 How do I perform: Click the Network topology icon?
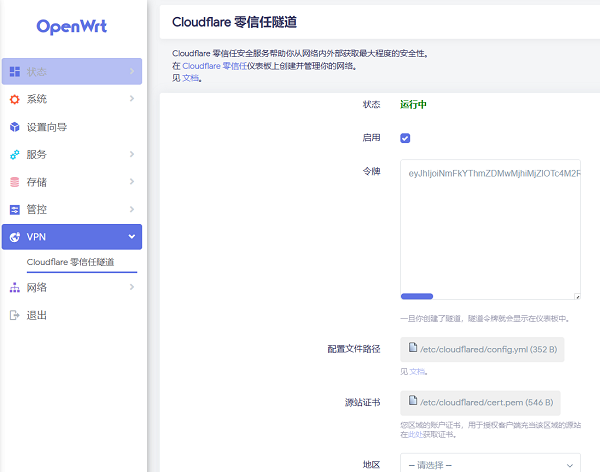14,288
